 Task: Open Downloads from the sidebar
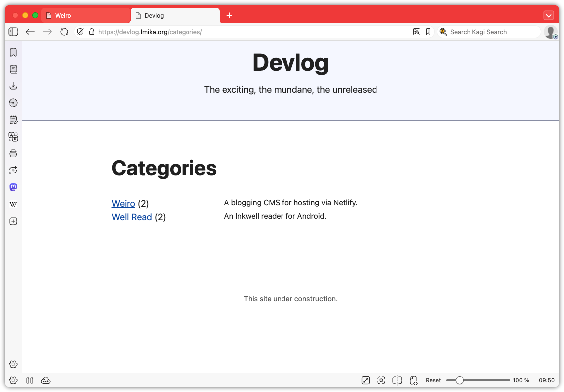click(x=13, y=85)
